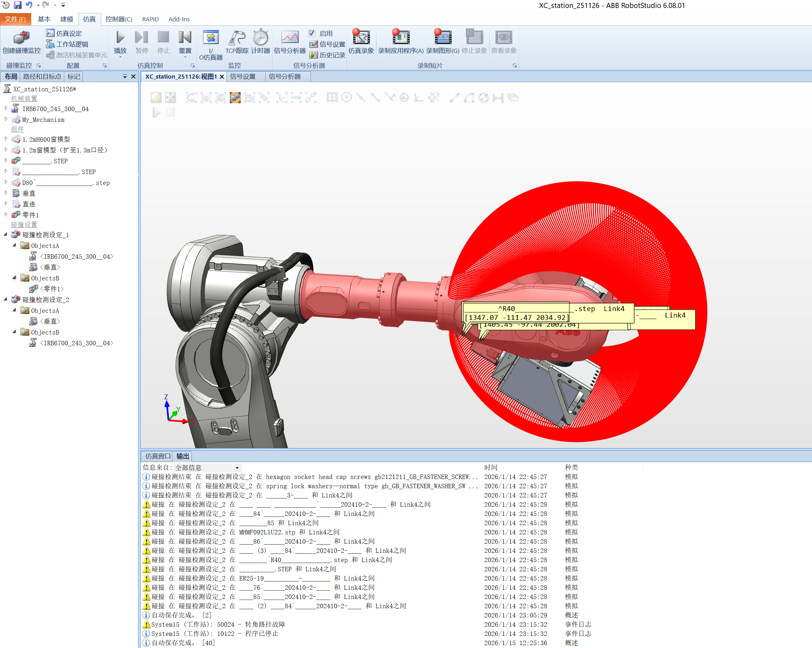Viewport: 812px width, 648px height.
Task: Toggle the Enabled (启用) signal analyzer checkbox
Action: (312, 33)
